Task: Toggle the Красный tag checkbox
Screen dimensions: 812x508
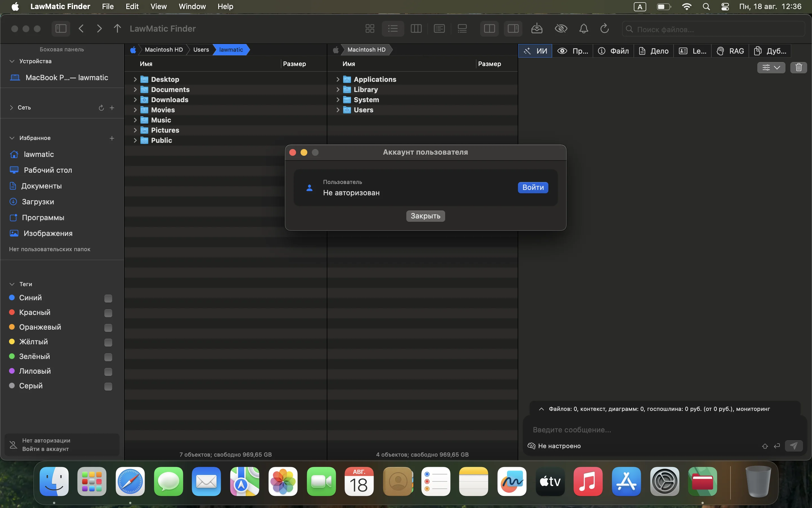Action: coord(108,313)
